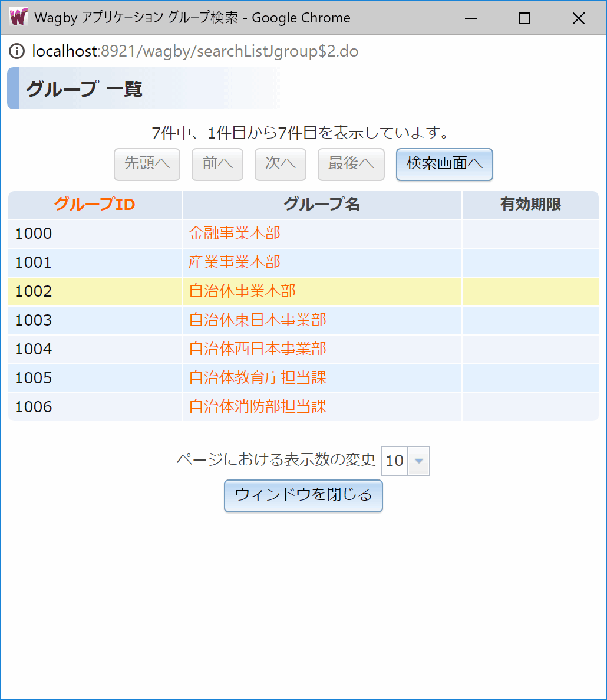Click the グループ 一覧 page heading
607x700 pixels.
tap(84, 88)
